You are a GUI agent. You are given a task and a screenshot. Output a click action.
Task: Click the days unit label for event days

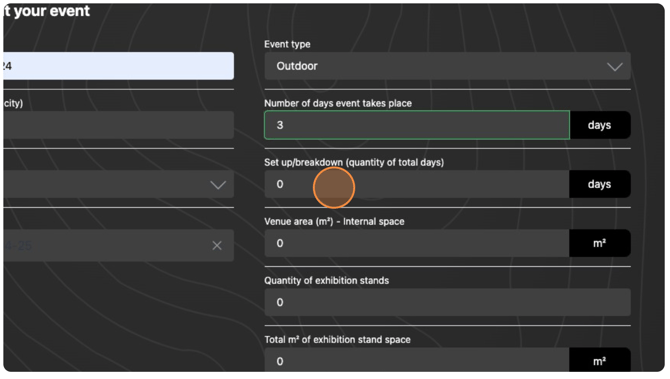599,125
